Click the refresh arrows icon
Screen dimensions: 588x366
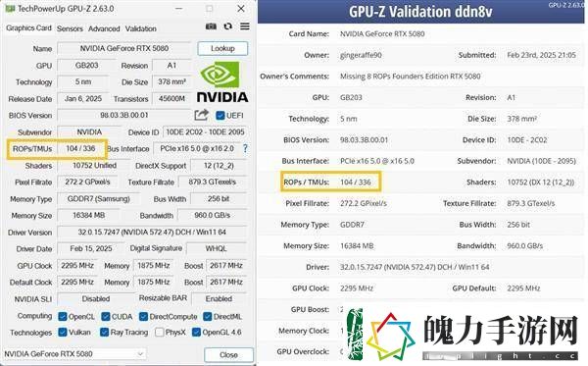point(228,26)
